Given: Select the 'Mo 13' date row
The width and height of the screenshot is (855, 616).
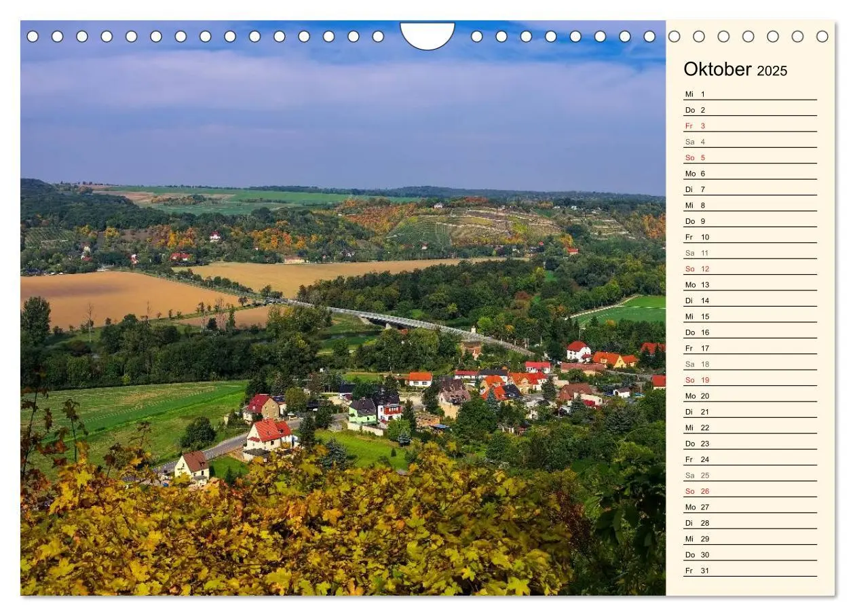Looking at the screenshot, I should [750, 284].
